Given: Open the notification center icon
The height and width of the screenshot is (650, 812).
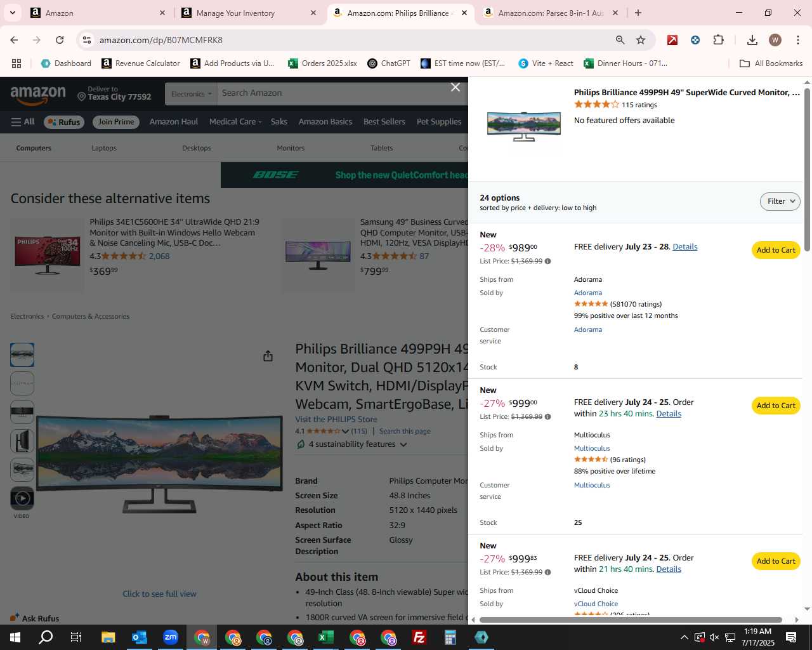Looking at the screenshot, I should pyautogui.click(x=791, y=637).
